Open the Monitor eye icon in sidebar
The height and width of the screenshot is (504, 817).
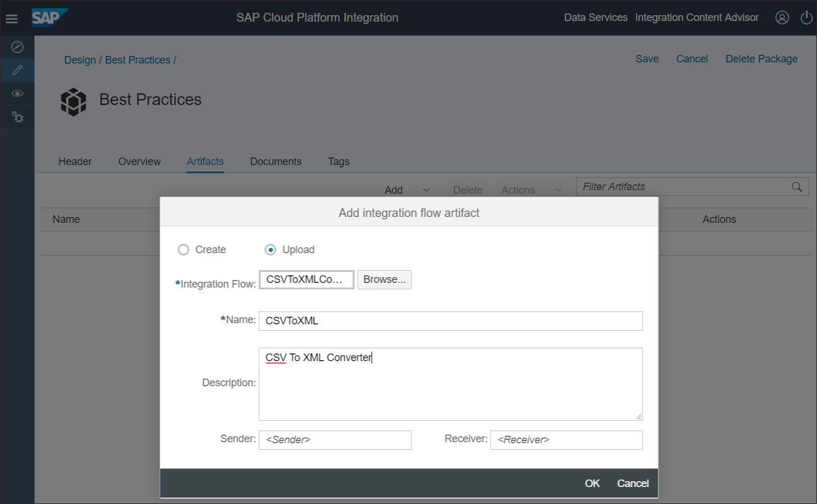coord(18,93)
